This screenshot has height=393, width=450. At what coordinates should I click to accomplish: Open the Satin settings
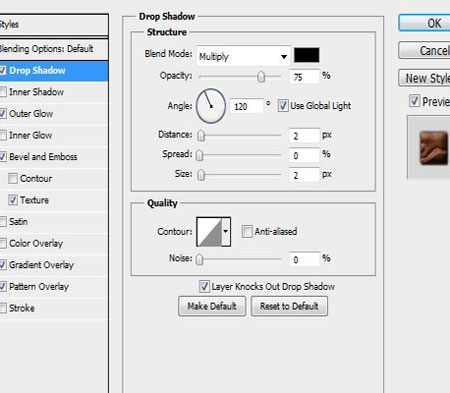pyautogui.click(x=18, y=221)
